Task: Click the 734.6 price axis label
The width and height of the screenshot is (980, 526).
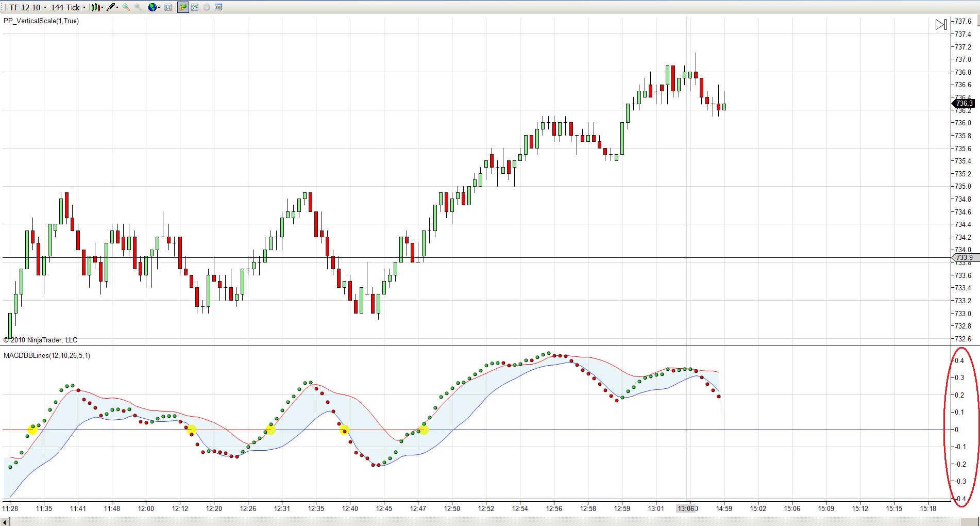Action: point(963,212)
